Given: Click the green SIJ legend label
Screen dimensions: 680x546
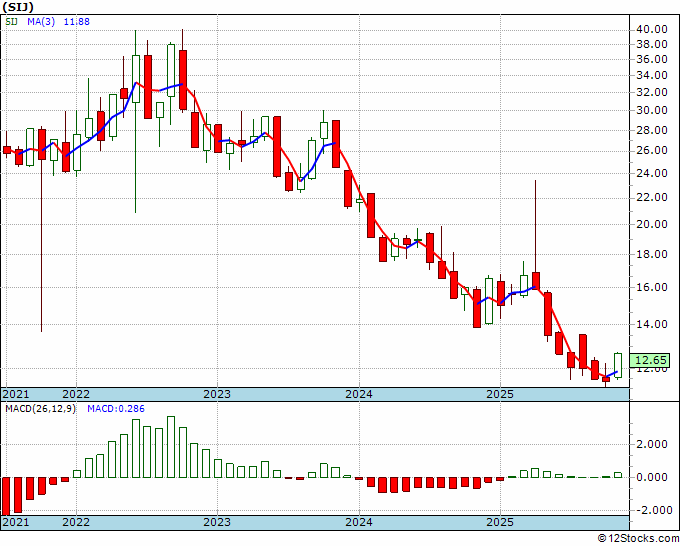Looking at the screenshot, I should click(x=11, y=21).
